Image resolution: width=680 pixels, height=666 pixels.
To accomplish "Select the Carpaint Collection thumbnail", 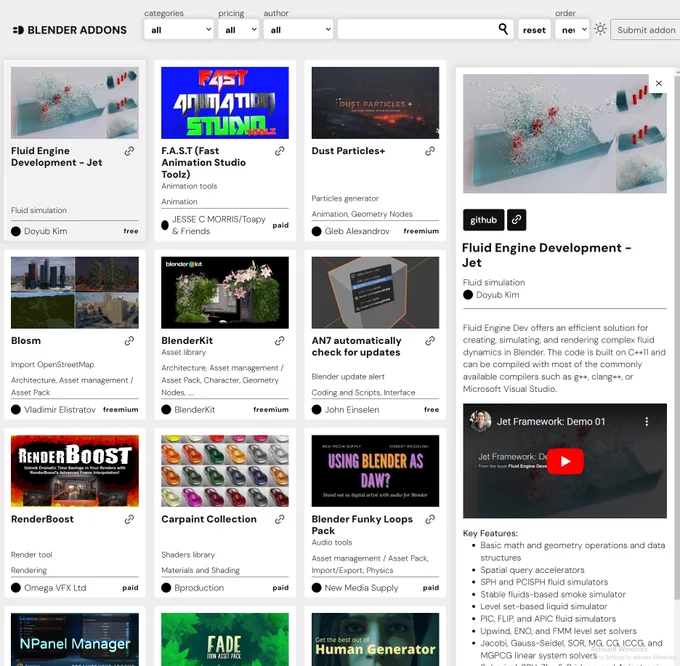I will point(225,471).
